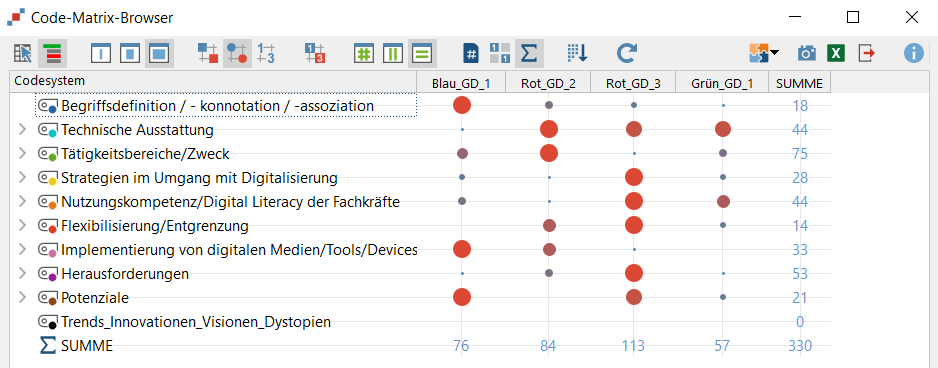The image size is (938, 368).
Task: Expand Nutzungskompetenz/Digital Literacy der Fachkräfte
Action: (23, 202)
